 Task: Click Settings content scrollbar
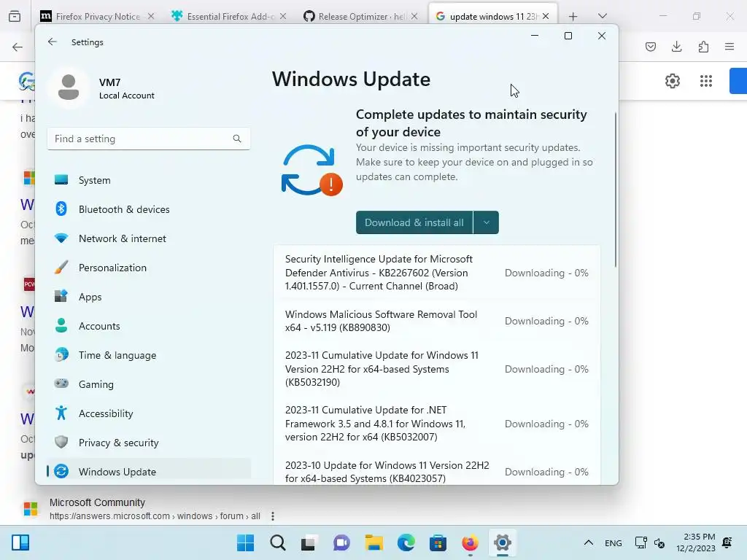tap(616, 190)
